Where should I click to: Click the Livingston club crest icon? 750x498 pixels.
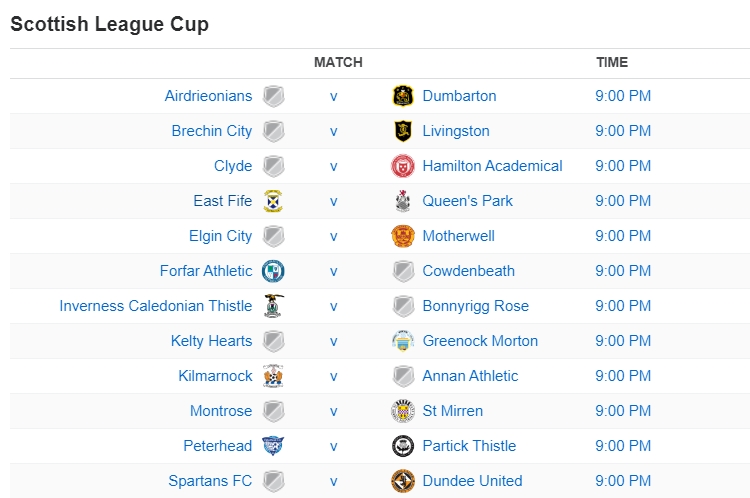point(403,131)
